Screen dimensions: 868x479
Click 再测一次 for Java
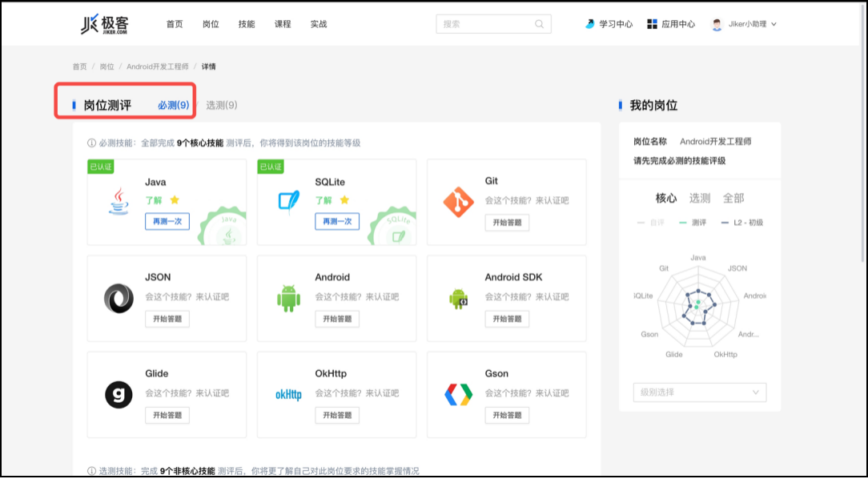(x=167, y=222)
